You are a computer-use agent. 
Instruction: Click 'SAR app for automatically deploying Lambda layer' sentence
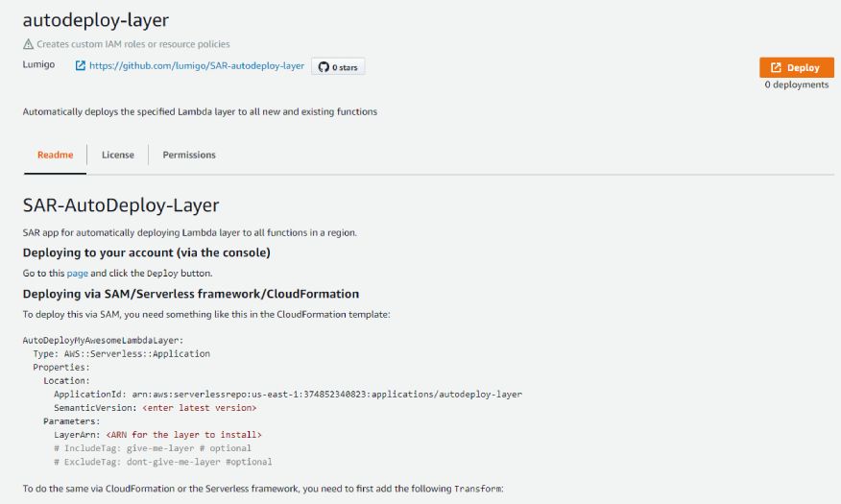click(190, 232)
